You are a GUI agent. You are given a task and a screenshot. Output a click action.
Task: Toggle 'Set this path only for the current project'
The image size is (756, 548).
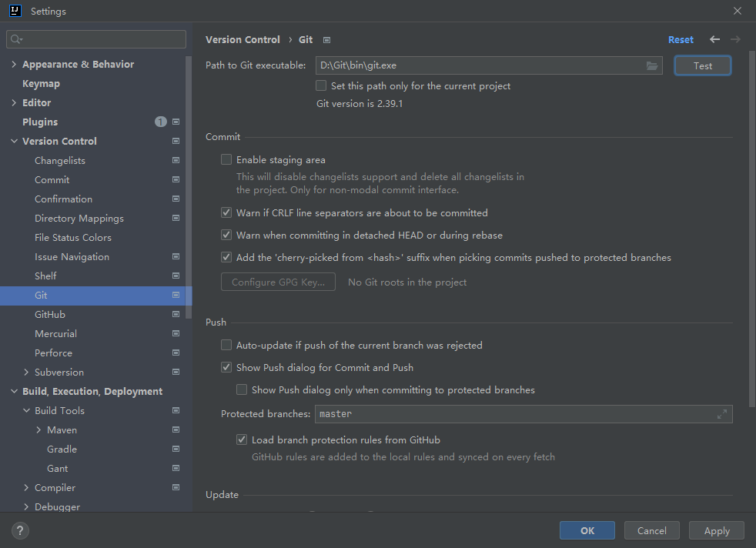click(321, 85)
